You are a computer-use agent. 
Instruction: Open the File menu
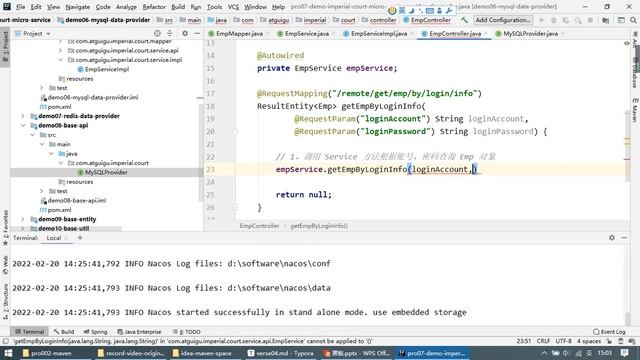[20, 7]
